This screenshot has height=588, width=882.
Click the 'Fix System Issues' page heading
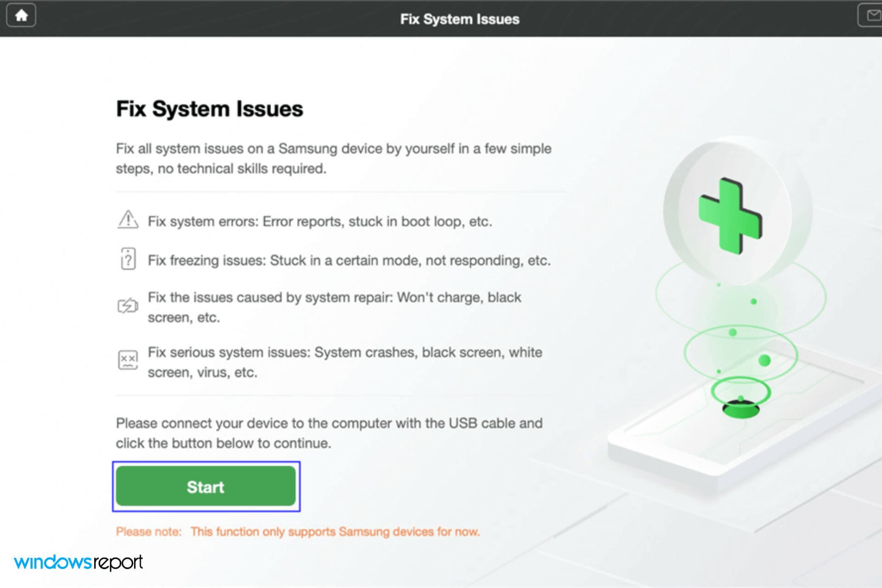point(209,109)
